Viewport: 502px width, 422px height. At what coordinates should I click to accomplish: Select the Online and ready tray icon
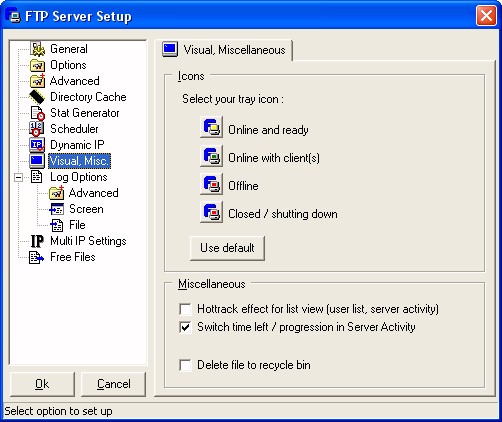[x=211, y=127]
